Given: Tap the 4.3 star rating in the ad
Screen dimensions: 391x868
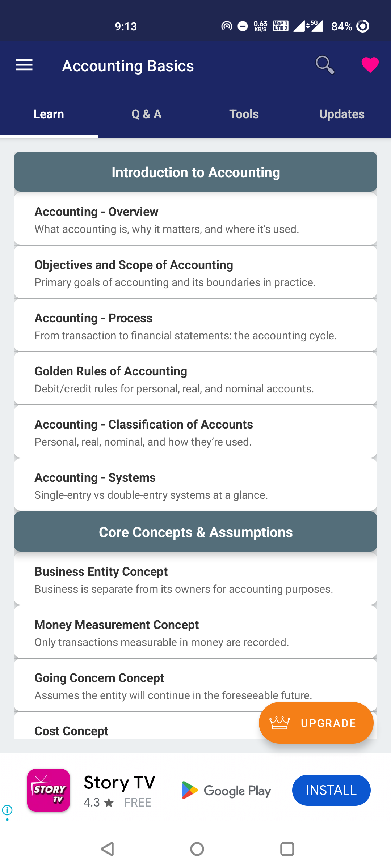Looking at the screenshot, I should point(98,802).
